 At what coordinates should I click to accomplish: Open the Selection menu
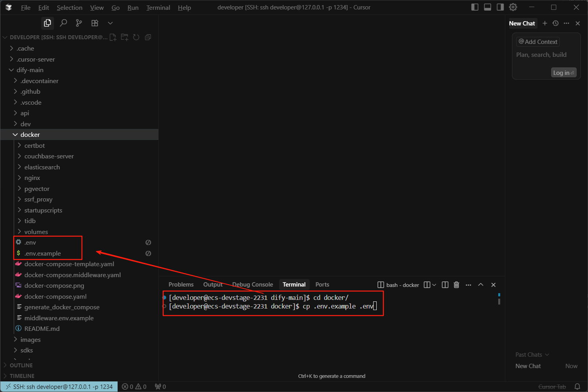(x=69, y=7)
